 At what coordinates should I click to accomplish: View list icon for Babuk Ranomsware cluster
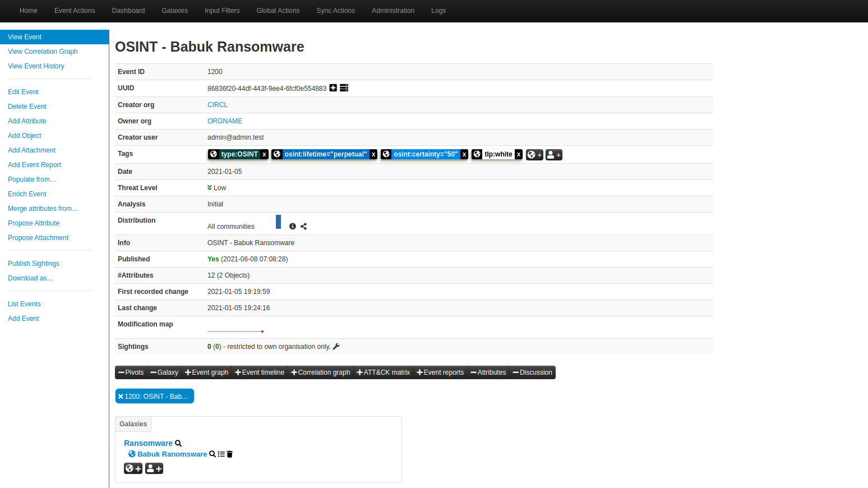click(x=221, y=454)
